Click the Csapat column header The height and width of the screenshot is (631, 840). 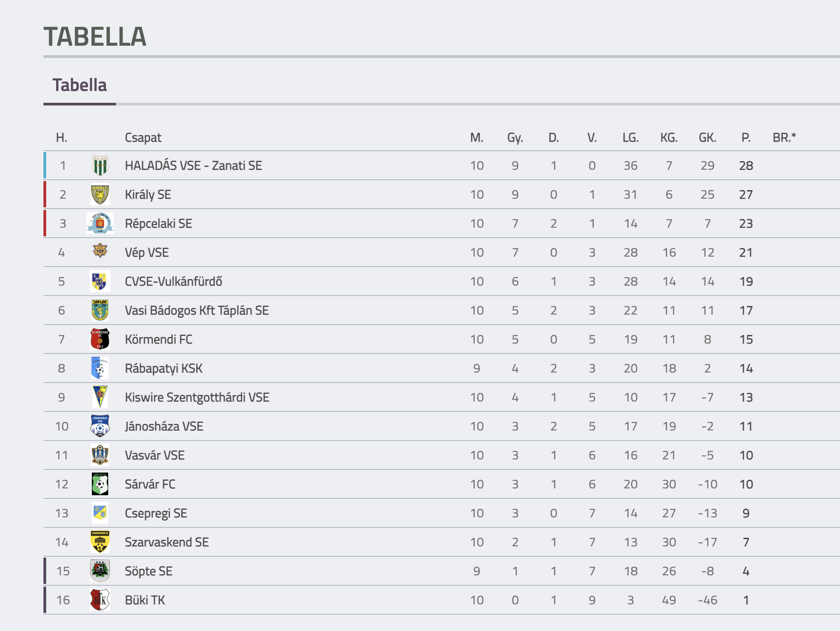[143, 138]
